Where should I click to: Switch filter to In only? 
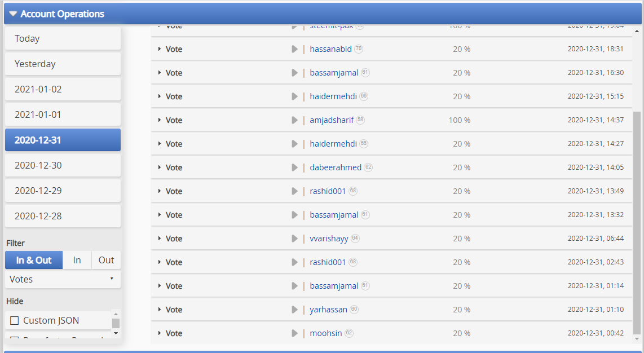(77, 260)
